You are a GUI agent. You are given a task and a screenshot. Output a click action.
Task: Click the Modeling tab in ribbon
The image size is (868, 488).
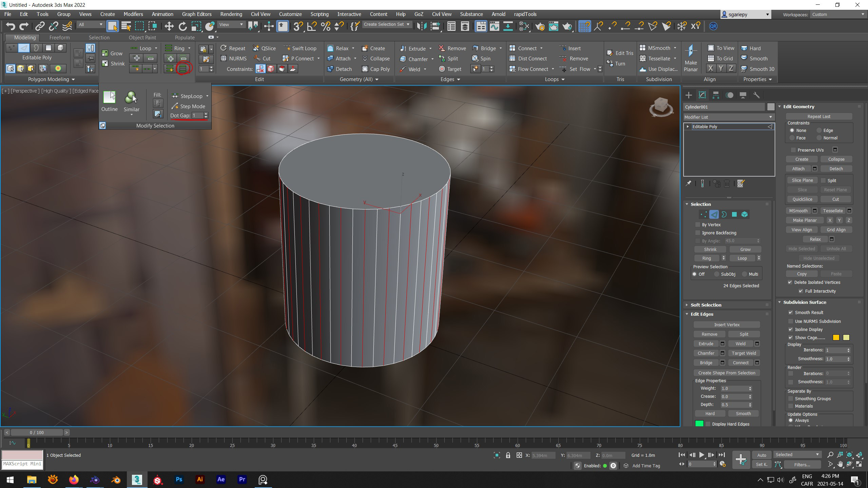pyautogui.click(x=24, y=37)
